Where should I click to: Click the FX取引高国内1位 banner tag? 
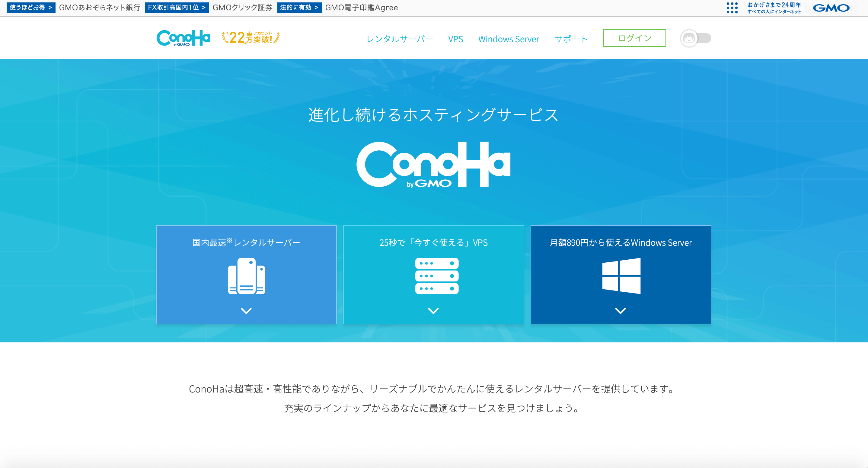point(177,8)
